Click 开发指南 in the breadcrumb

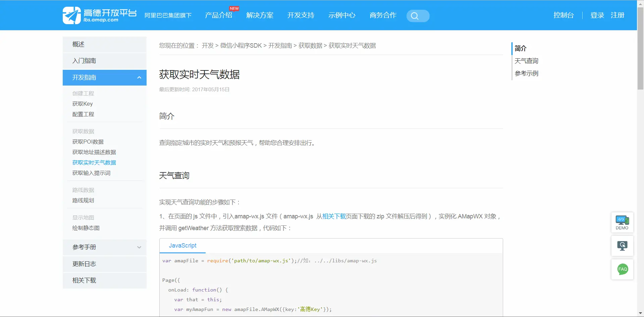280,46
